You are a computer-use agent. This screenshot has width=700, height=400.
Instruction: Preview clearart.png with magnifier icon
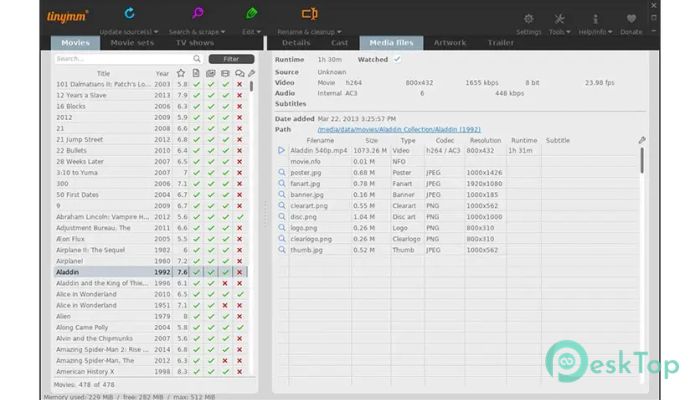pos(282,205)
